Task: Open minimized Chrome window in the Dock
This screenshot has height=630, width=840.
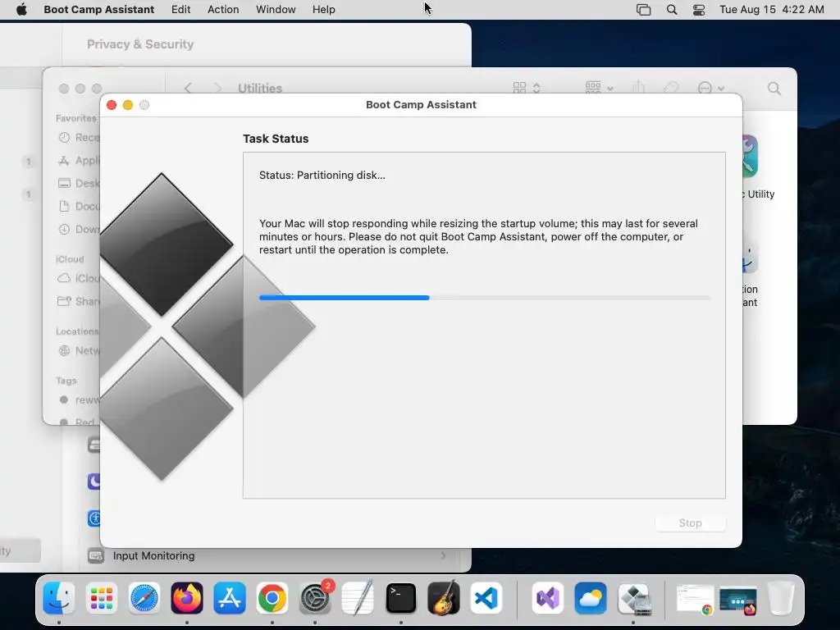Action: coord(695,598)
